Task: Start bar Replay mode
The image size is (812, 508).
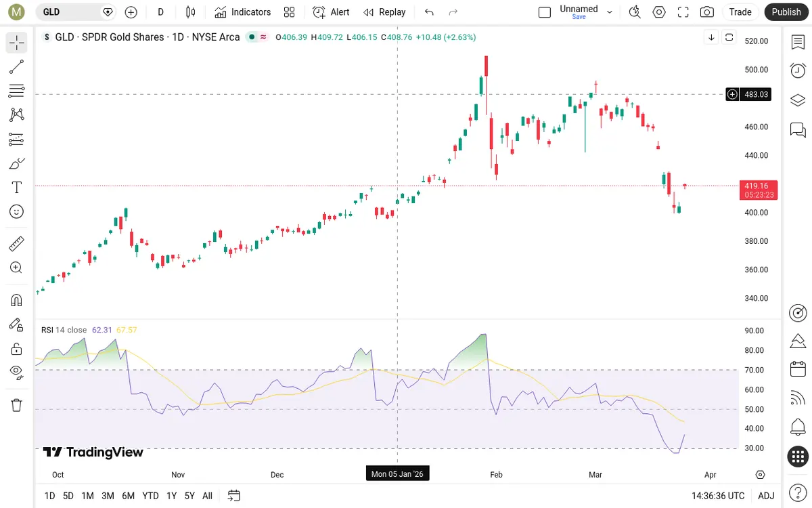Action: click(x=384, y=12)
